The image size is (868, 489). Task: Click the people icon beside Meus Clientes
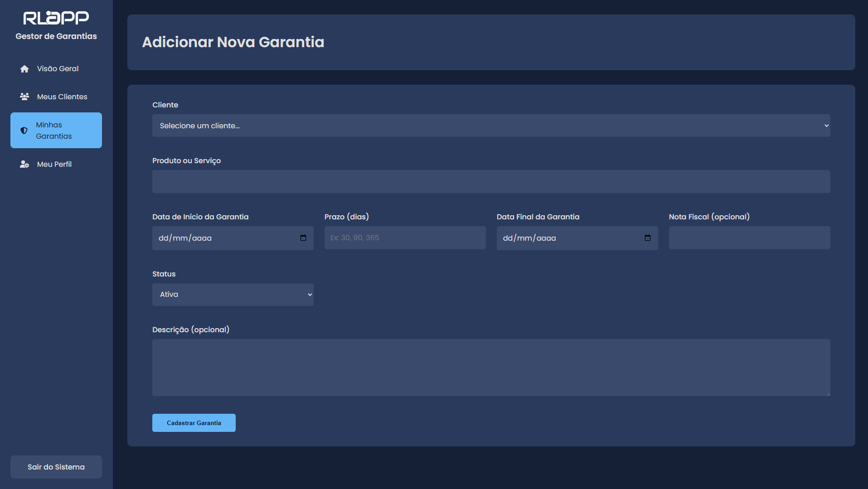click(24, 97)
